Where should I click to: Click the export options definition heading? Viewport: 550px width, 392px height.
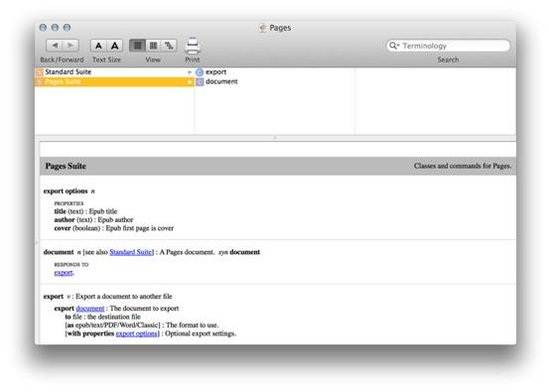click(69, 191)
